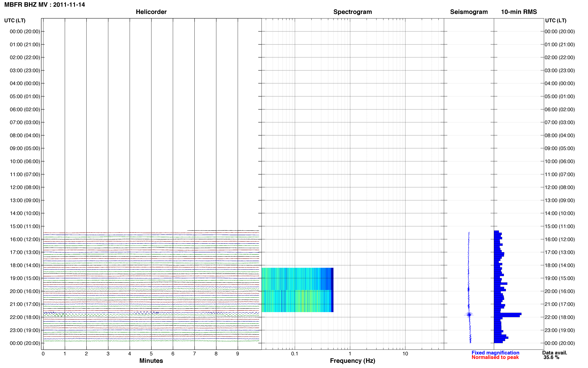Click the left '20:00 (16:00)' time label
Screen dimensions: 588x368
click(25, 291)
